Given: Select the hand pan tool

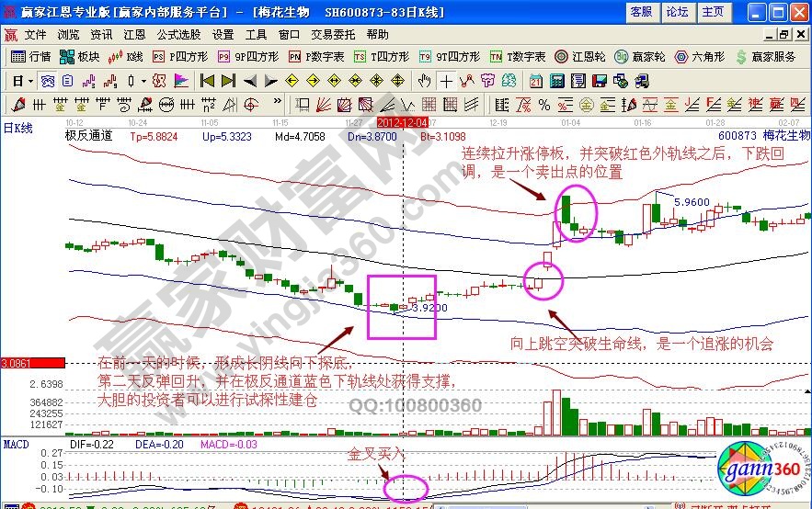Looking at the screenshot, I should (x=424, y=81).
